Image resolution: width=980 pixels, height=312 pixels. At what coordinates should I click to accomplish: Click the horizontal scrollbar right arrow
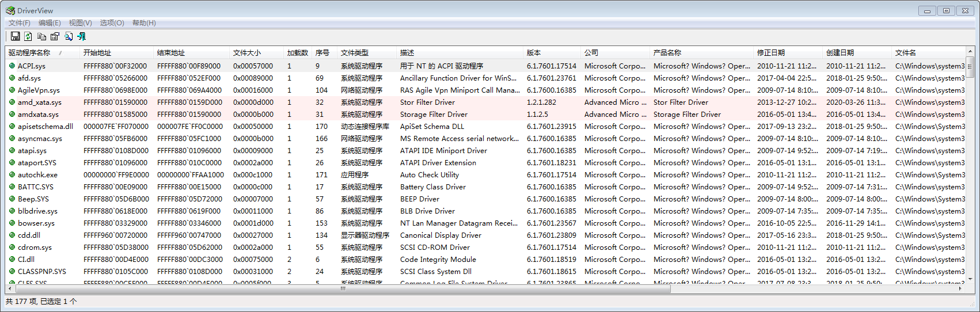960,288
